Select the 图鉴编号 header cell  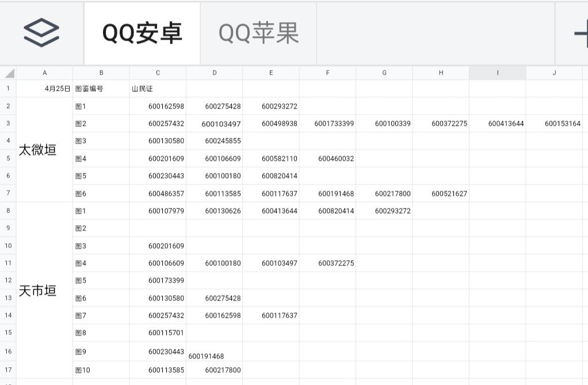101,88
